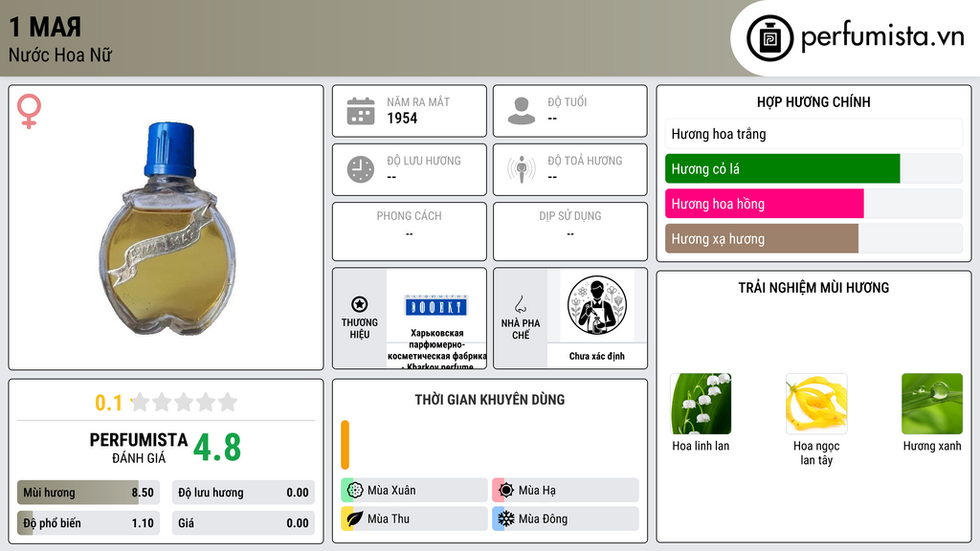This screenshot has width=980, height=551.
Task: Click the star rating row beside 0.1
Action: click(185, 402)
